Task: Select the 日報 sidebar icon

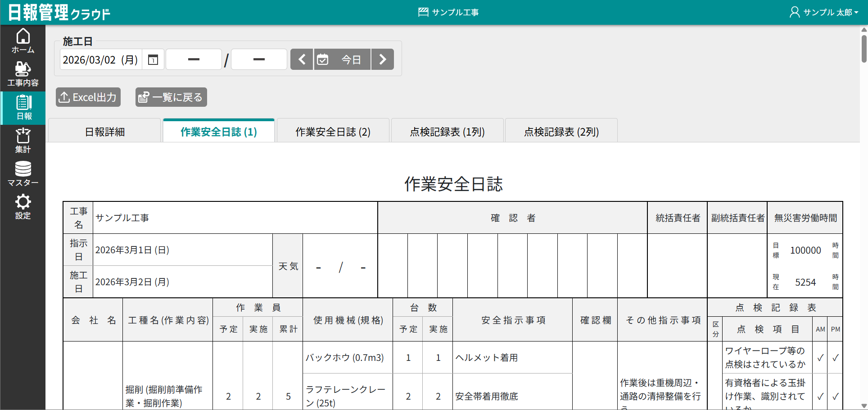Action: click(23, 108)
